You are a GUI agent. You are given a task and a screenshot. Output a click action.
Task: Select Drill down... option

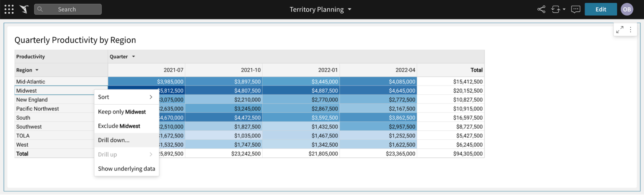pyautogui.click(x=126, y=140)
